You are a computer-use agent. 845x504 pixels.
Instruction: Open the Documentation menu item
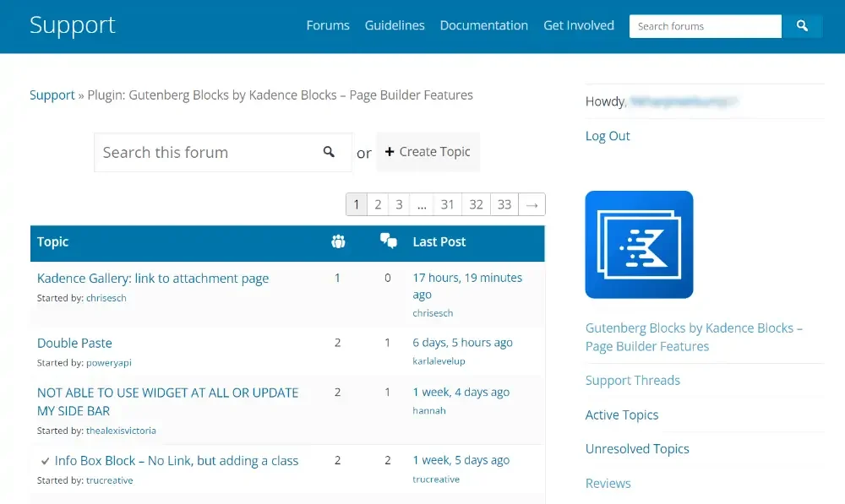[483, 25]
